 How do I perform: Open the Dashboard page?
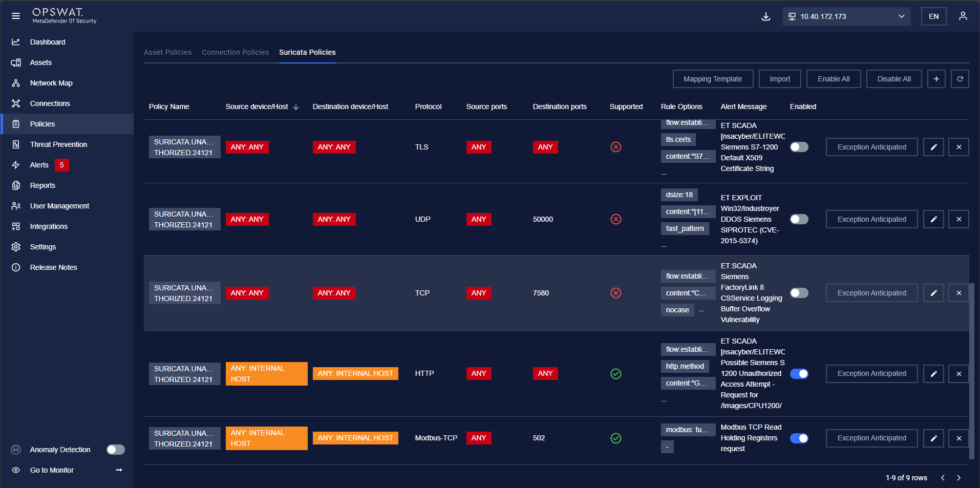(48, 42)
